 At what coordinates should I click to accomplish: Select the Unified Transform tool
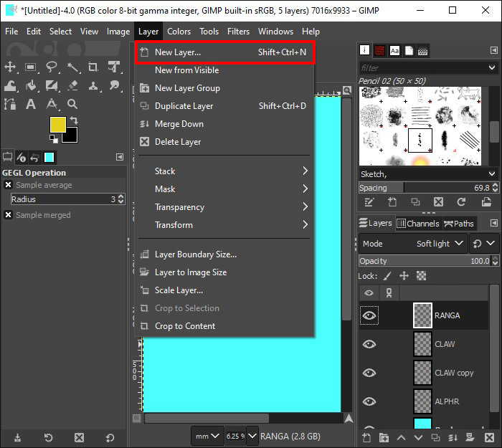point(114,67)
